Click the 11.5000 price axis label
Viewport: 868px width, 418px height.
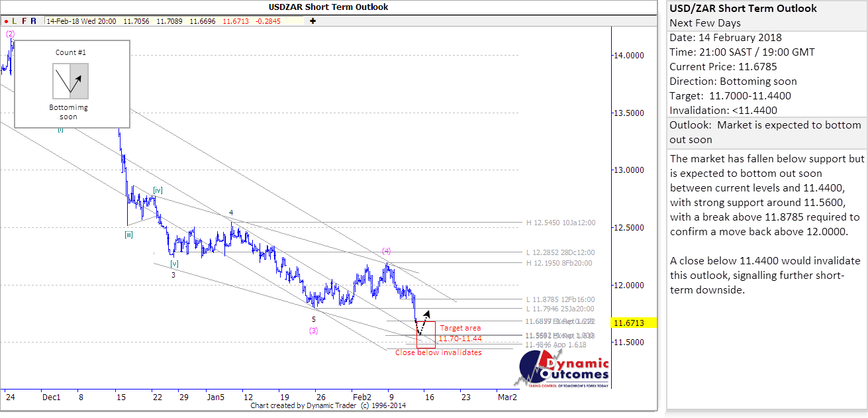630,342
